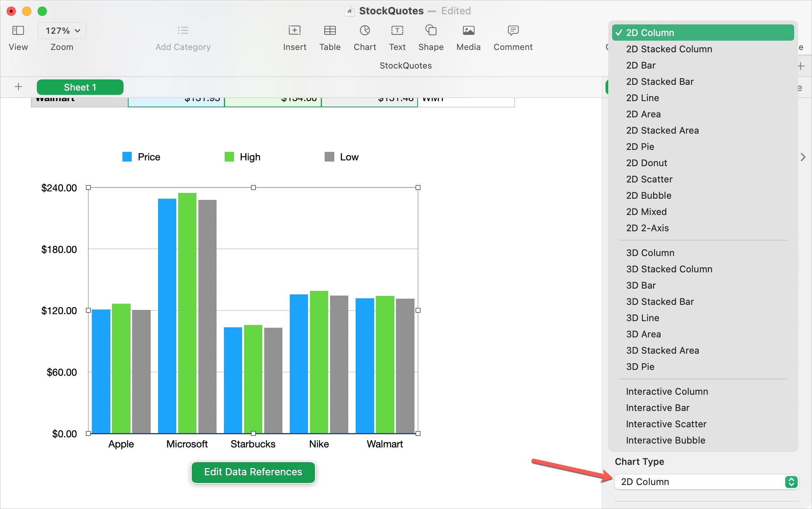This screenshot has height=509, width=812.
Task: Select 2D Bubble chart type
Action: point(703,195)
